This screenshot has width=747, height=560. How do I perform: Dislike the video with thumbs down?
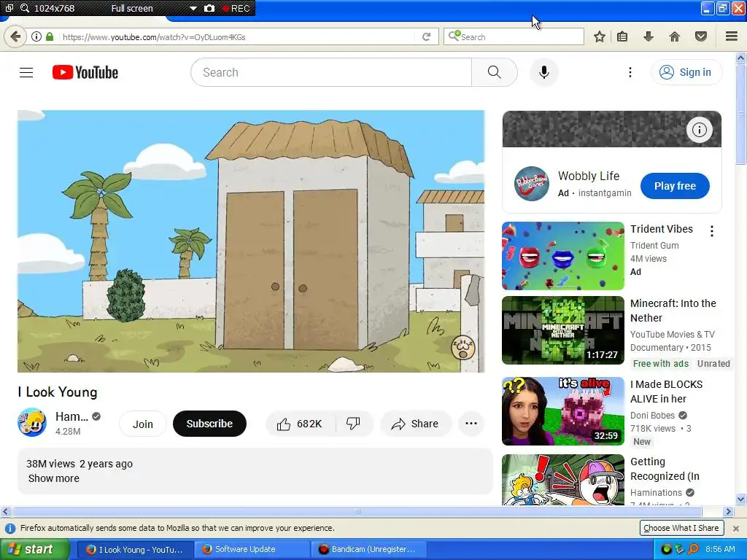pyautogui.click(x=354, y=424)
